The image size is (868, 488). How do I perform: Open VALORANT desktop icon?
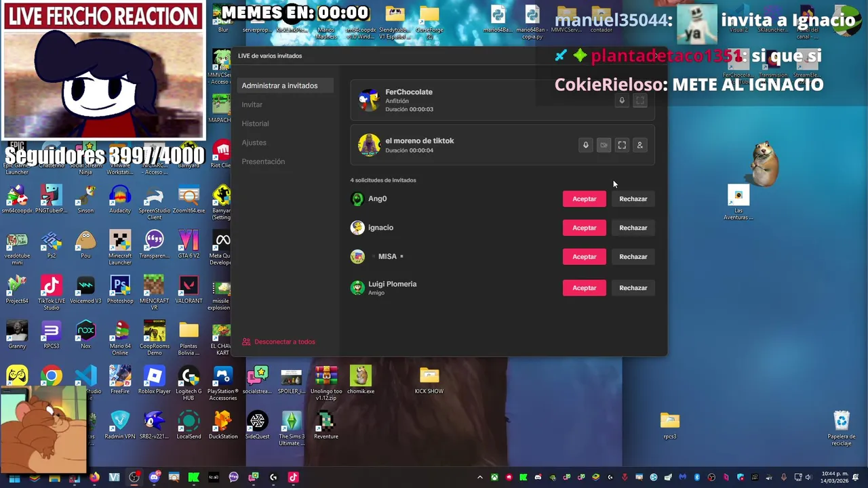coord(189,289)
